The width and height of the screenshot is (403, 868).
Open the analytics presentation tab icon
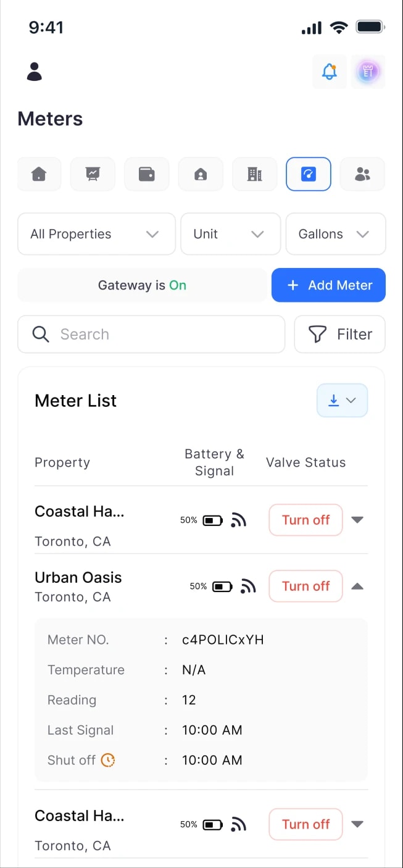[93, 174]
